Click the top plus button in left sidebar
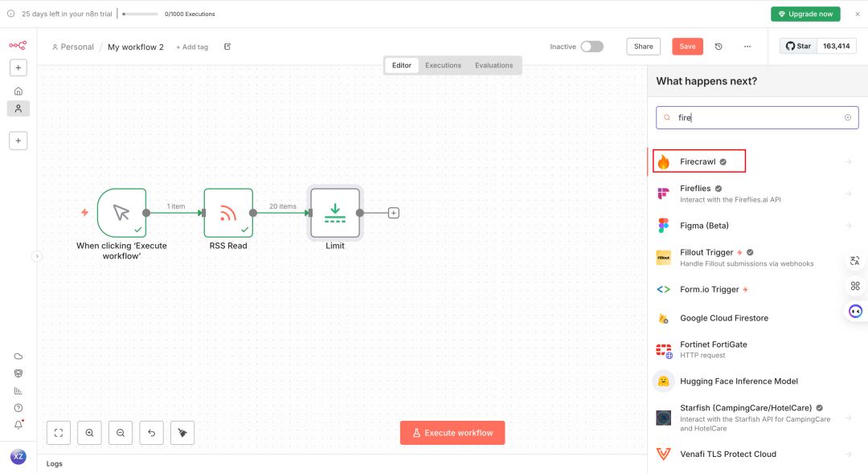The height and width of the screenshot is (473, 868). [x=18, y=67]
